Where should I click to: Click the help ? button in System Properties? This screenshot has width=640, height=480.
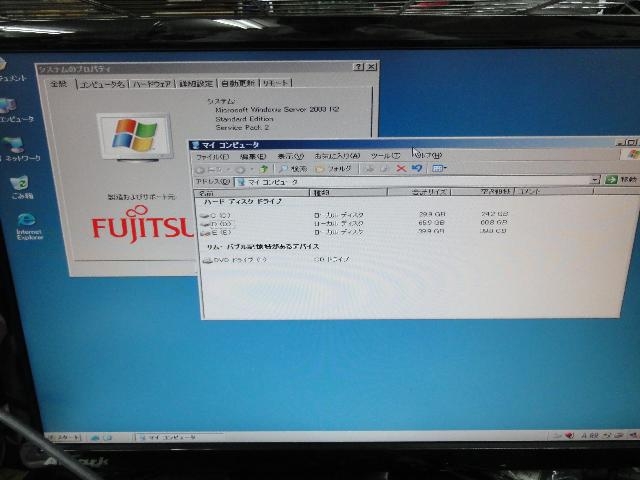pyautogui.click(x=358, y=67)
